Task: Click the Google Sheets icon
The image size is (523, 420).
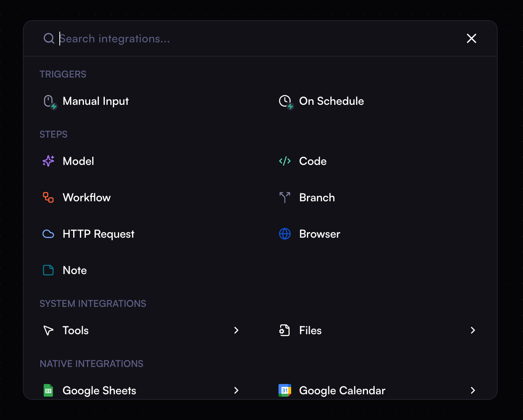Action: pos(48,390)
